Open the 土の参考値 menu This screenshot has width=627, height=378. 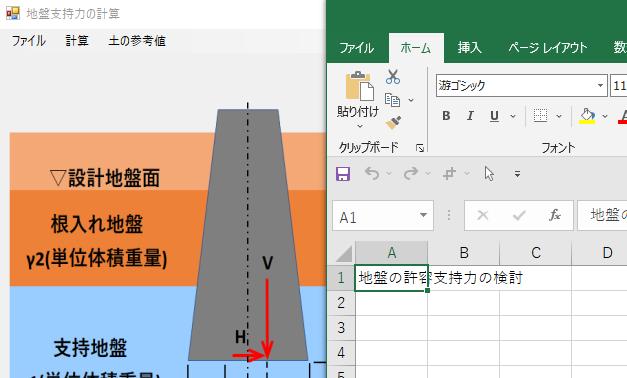click(x=137, y=41)
